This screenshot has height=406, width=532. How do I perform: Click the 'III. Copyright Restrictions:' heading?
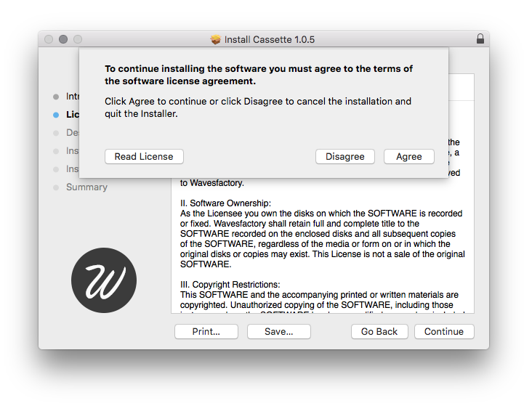tap(230, 285)
